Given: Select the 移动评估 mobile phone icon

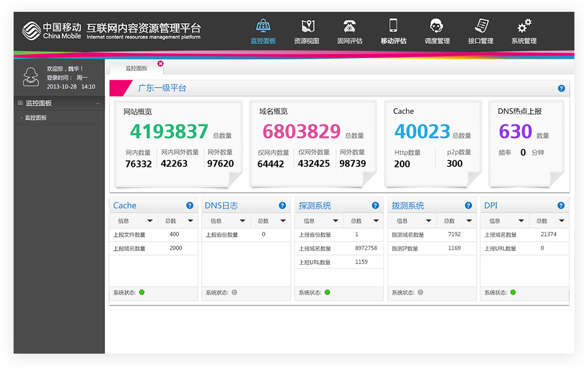Looking at the screenshot, I should pos(393,27).
